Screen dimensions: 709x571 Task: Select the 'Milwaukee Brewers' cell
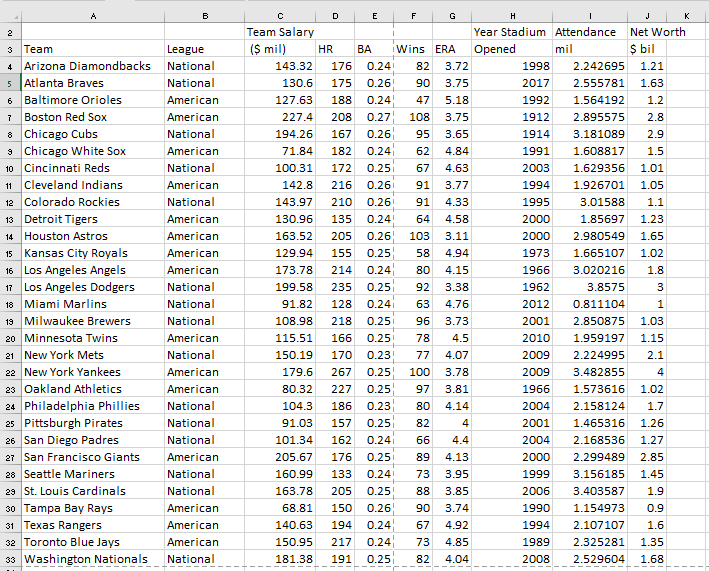[93, 321]
